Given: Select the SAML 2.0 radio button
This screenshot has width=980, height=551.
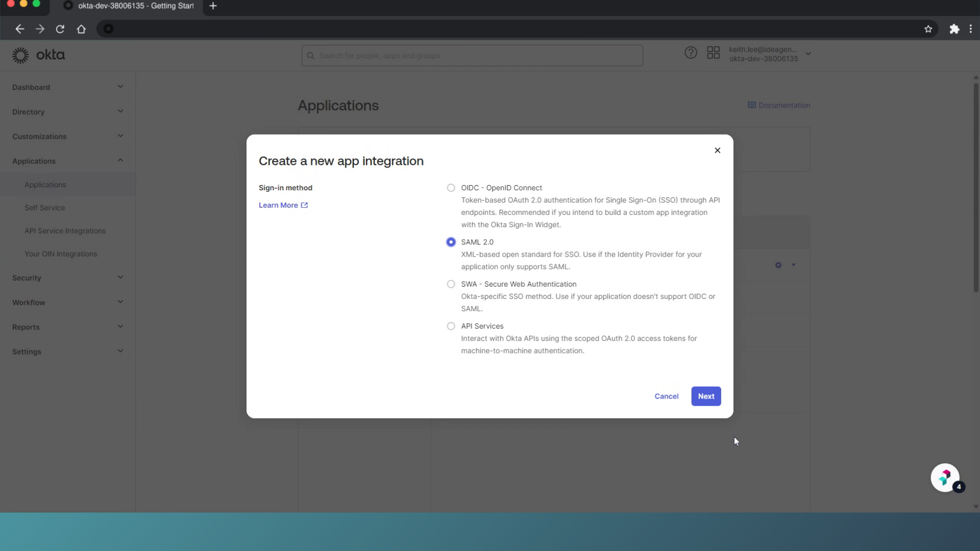Looking at the screenshot, I should (x=451, y=242).
